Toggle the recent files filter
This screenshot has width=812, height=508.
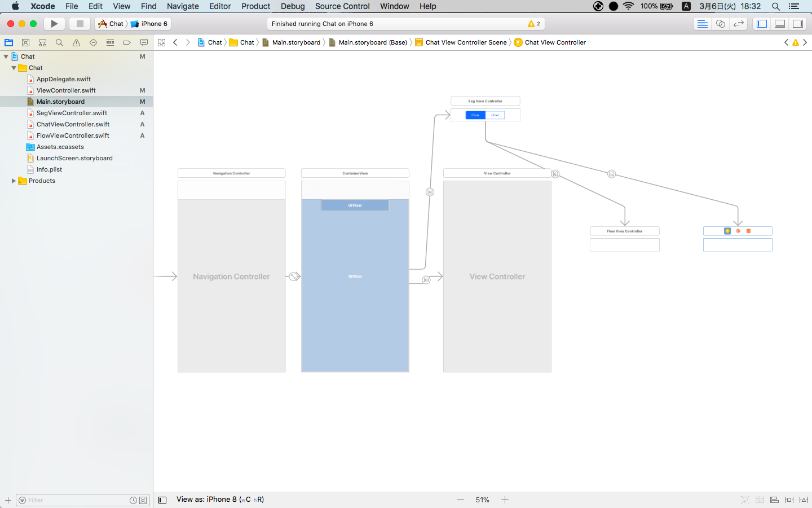(x=133, y=500)
